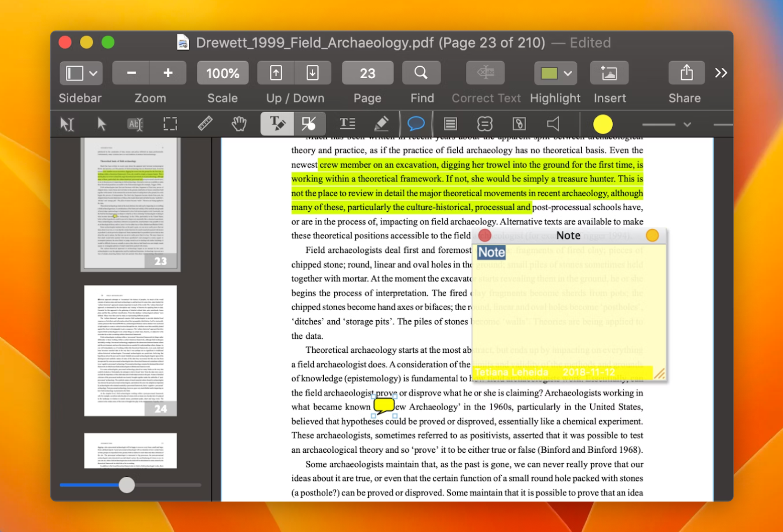783x532 pixels.
Task: Open the Sidebar view dropdown
Action: point(92,72)
